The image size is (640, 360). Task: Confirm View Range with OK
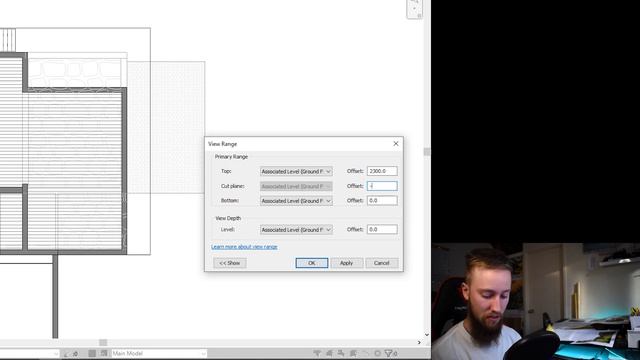tap(312, 263)
